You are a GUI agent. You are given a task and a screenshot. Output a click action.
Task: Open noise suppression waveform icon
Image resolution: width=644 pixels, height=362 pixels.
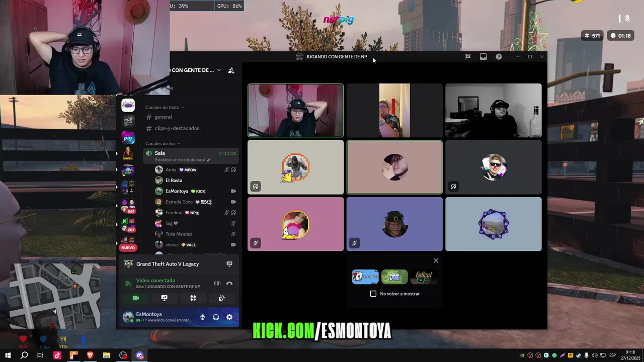[217, 284]
